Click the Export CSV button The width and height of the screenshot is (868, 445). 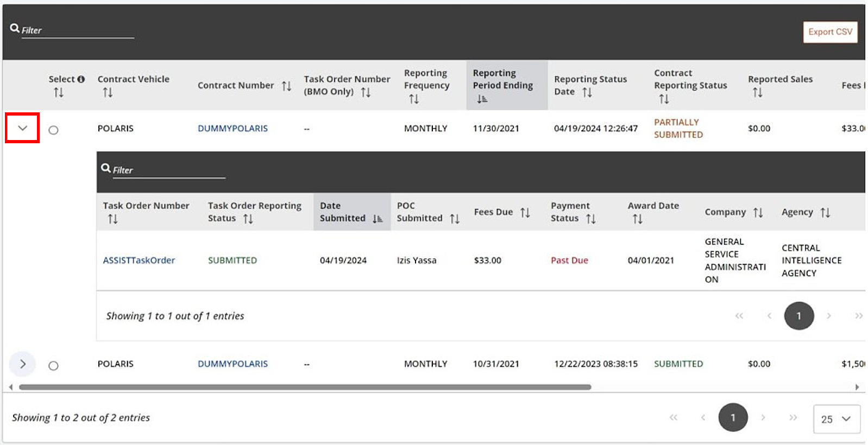point(829,32)
